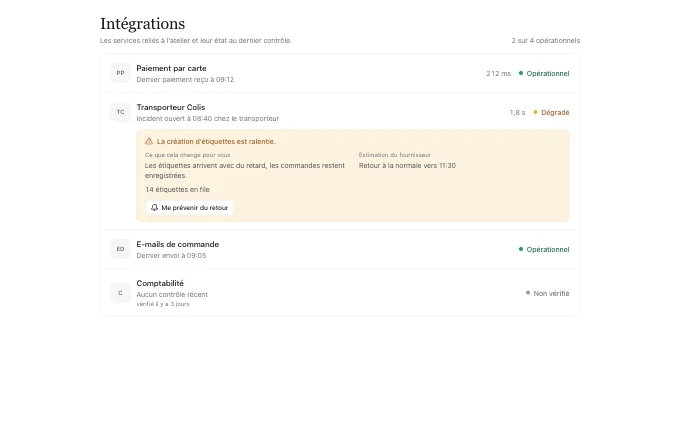Viewport: 680px width, 425px height.
Task: Click the grey Non vérifié status dot
Action: (528, 293)
